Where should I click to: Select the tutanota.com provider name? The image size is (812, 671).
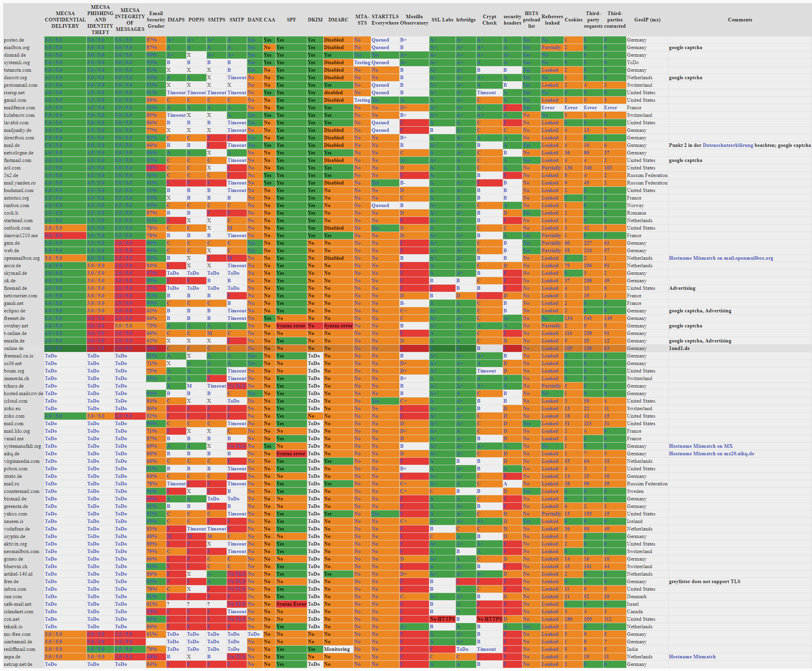pos(17,70)
